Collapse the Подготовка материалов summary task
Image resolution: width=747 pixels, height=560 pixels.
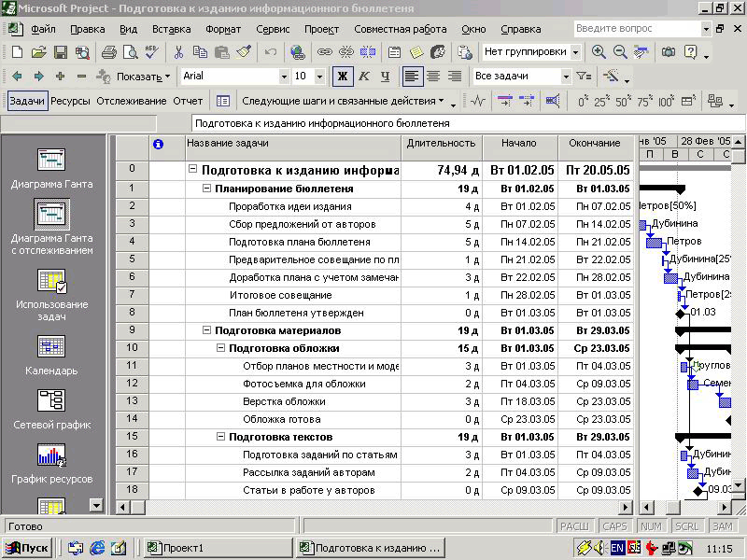[x=206, y=329]
